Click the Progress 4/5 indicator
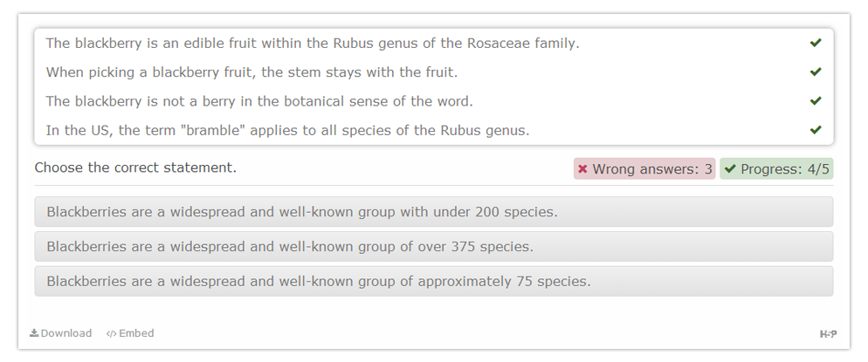868x362 pixels. click(776, 168)
